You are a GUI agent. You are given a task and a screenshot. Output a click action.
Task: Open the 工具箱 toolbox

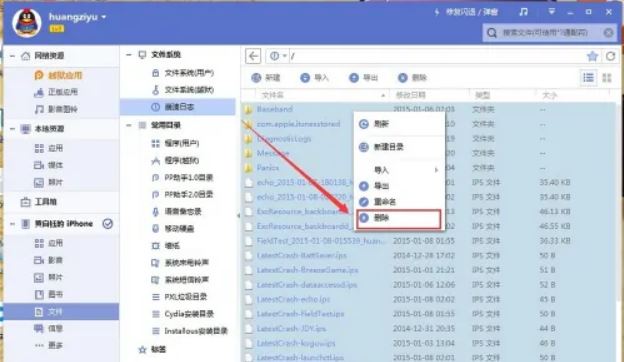(x=39, y=202)
